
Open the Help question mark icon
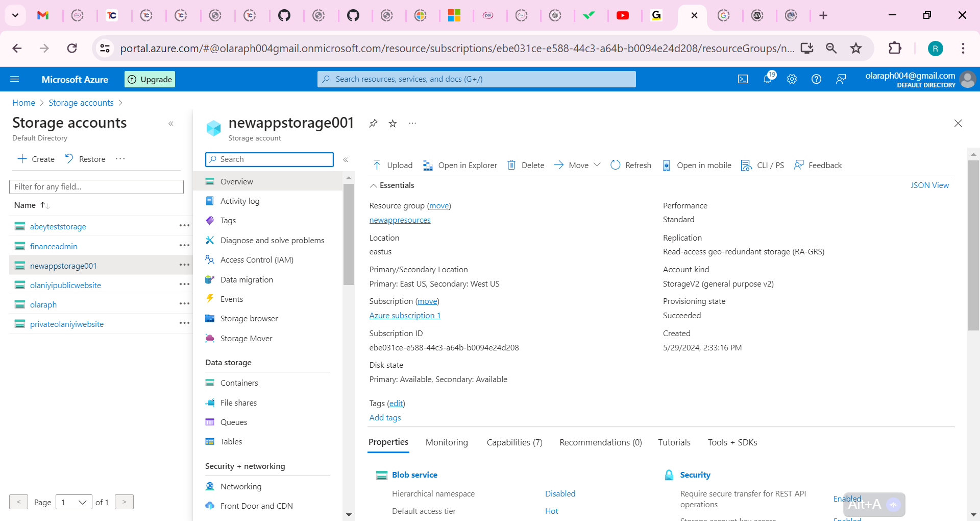point(816,79)
